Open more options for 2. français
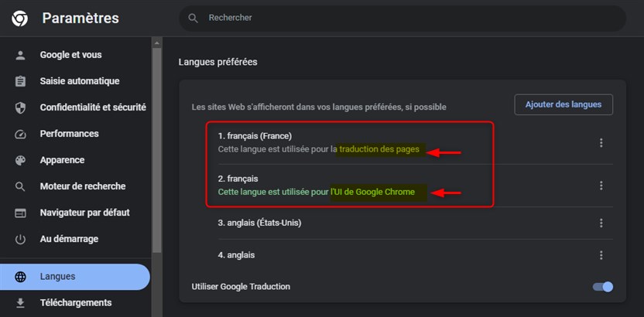644x317 pixels. coord(601,186)
